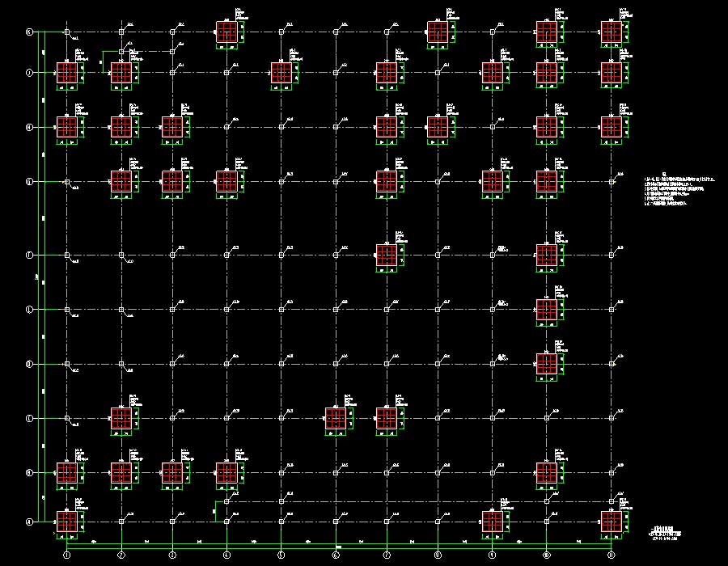Screen dimensions: 728x566
Task: Select the red footing at axes G and 4
Action: pos(226,182)
